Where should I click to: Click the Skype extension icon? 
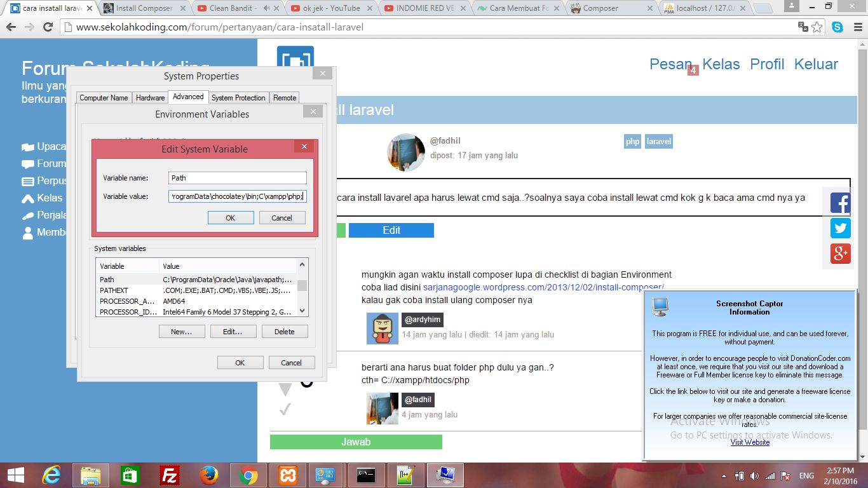[x=837, y=27]
